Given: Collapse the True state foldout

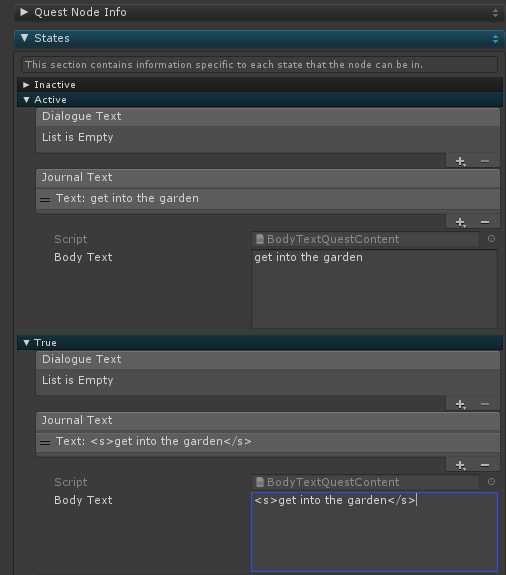Looking at the screenshot, I should coord(26,343).
